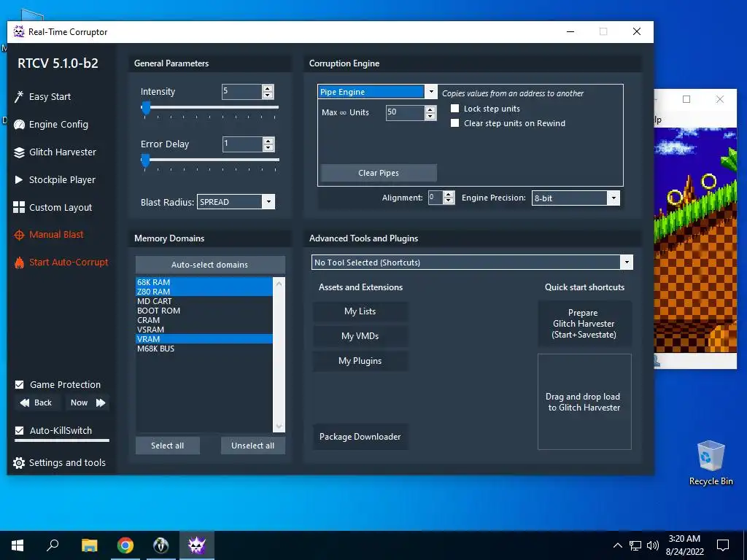747x560 pixels.
Task: Decrease the Error Delay spinner value
Action: 268,147
